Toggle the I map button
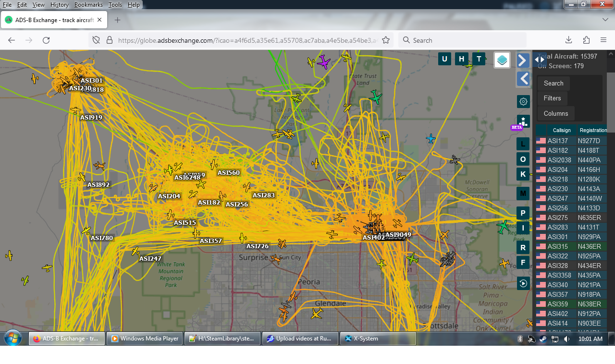This screenshot has width=615, height=364. tap(523, 228)
